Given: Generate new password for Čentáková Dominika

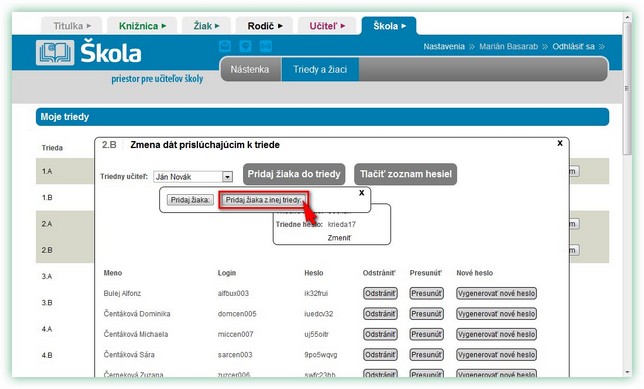Looking at the screenshot, I should click(497, 314).
